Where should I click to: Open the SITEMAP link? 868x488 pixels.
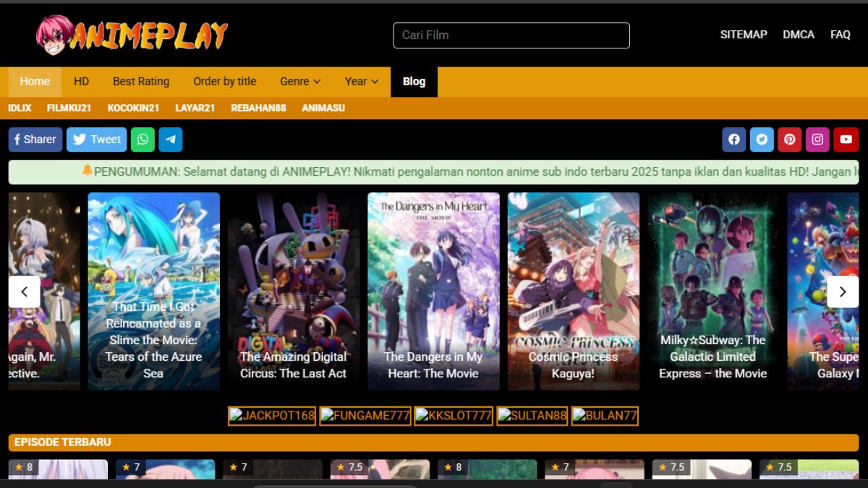click(x=744, y=35)
